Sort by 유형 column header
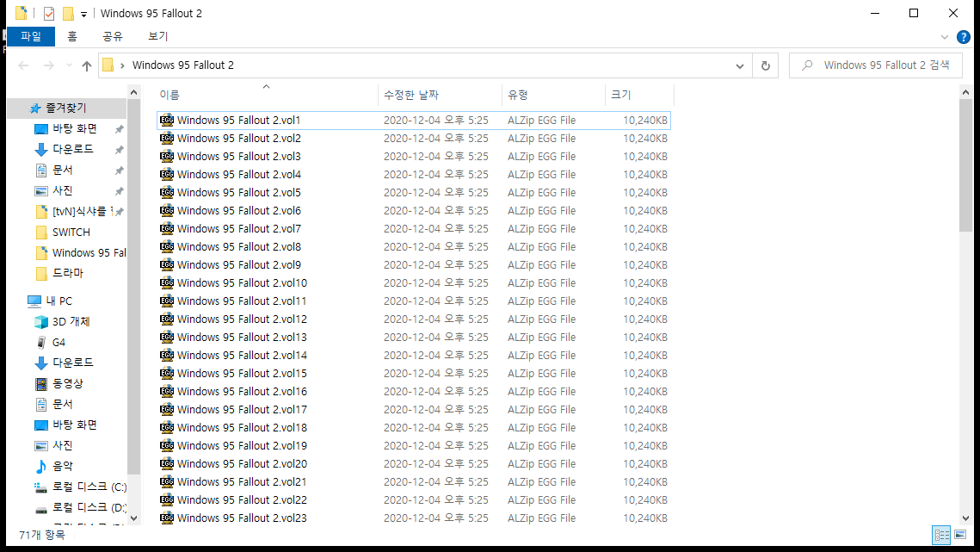Viewport: 980px width, 552px height. (554, 95)
